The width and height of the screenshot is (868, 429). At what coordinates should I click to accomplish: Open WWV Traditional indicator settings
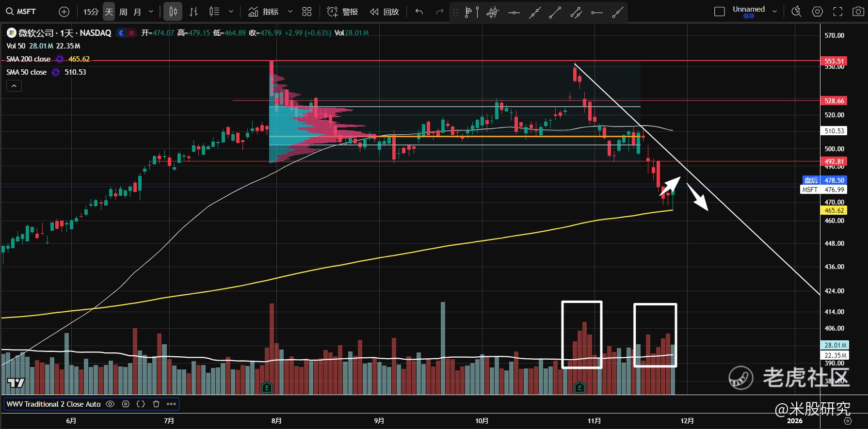pos(126,404)
